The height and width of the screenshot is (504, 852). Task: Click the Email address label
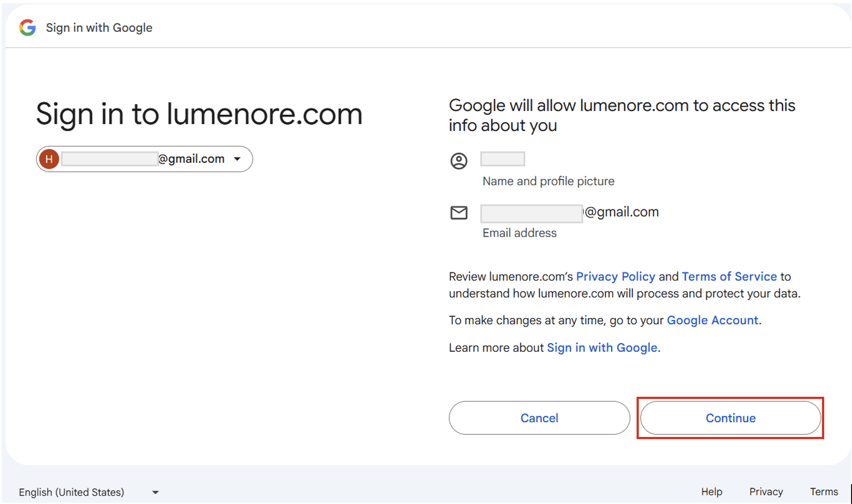point(520,233)
